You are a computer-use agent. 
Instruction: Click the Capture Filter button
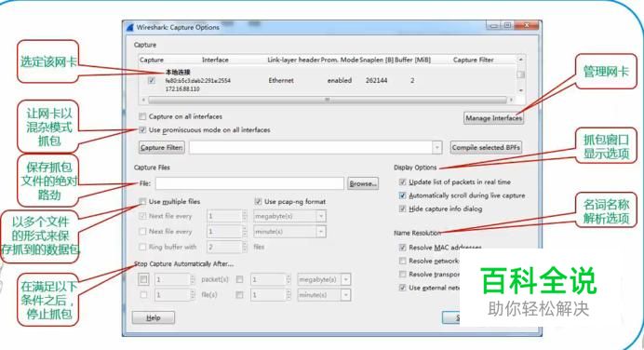coord(162,147)
